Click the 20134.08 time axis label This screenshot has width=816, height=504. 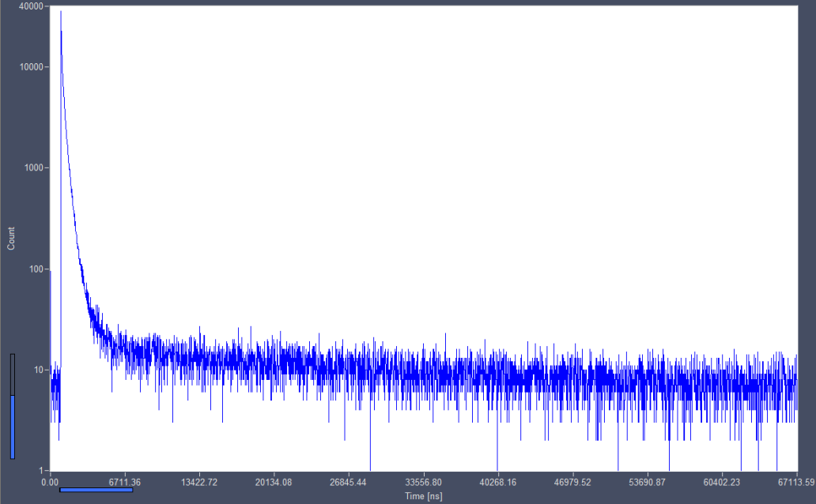[x=274, y=482]
